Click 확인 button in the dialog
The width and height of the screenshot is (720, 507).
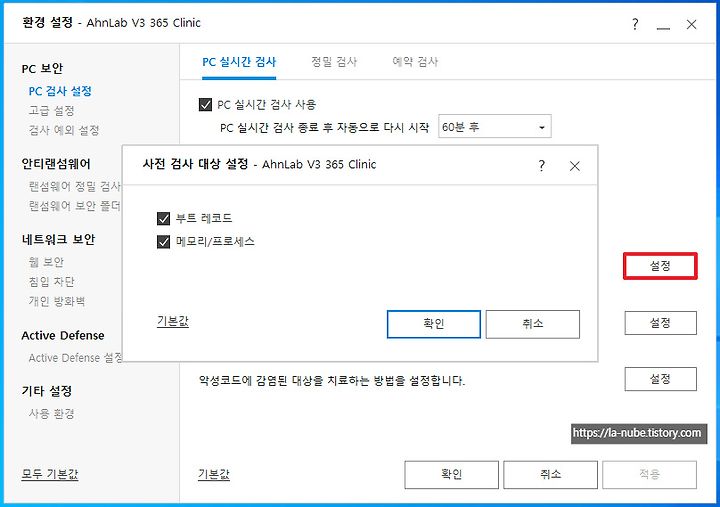click(x=434, y=324)
